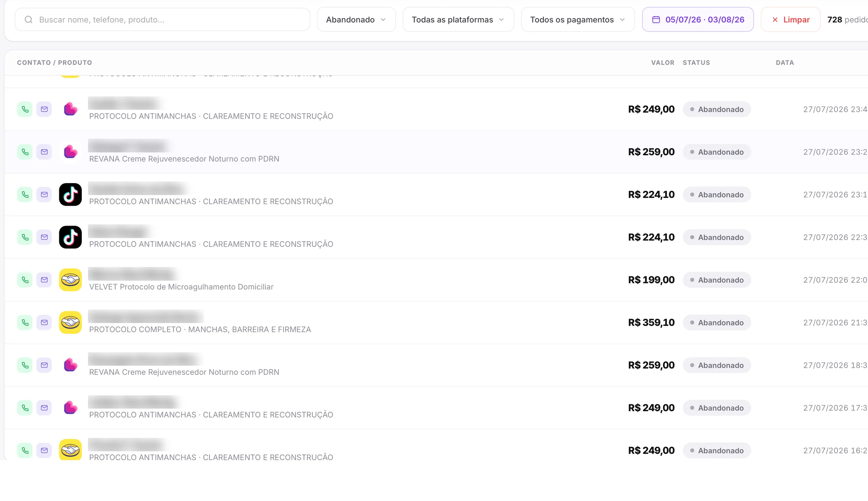Click TikTok logo in 23:1 order row
Viewport: 868px width, 501px height.
pyautogui.click(x=71, y=195)
